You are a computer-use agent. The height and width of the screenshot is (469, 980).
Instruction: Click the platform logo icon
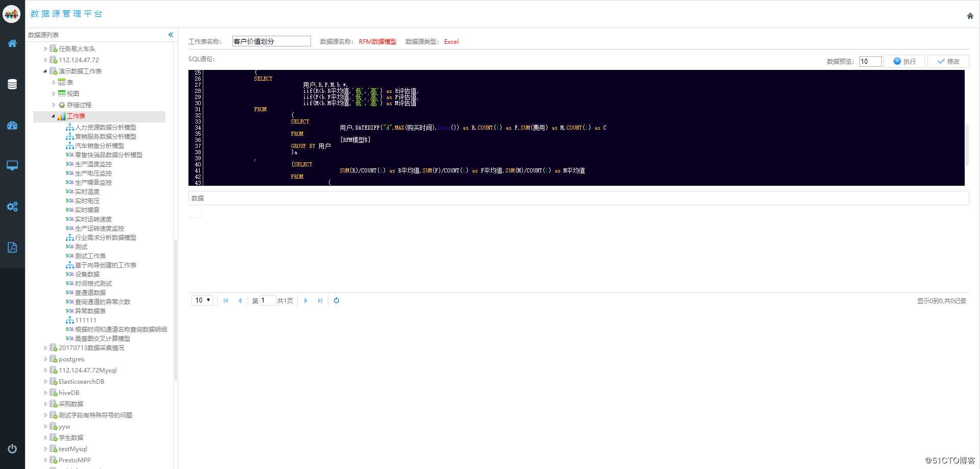click(12, 14)
